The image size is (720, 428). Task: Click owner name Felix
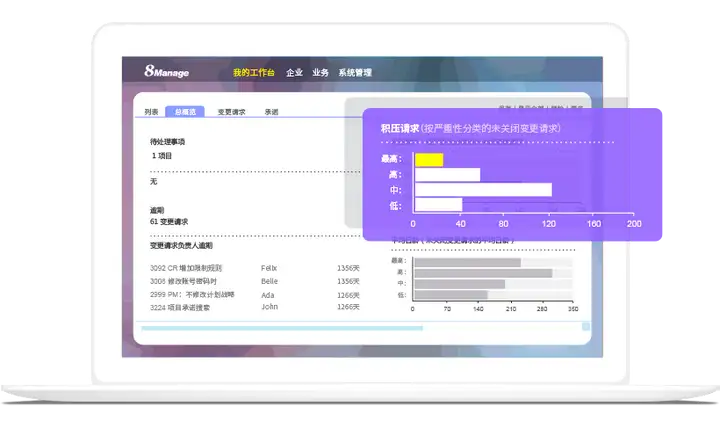(x=269, y=268)
